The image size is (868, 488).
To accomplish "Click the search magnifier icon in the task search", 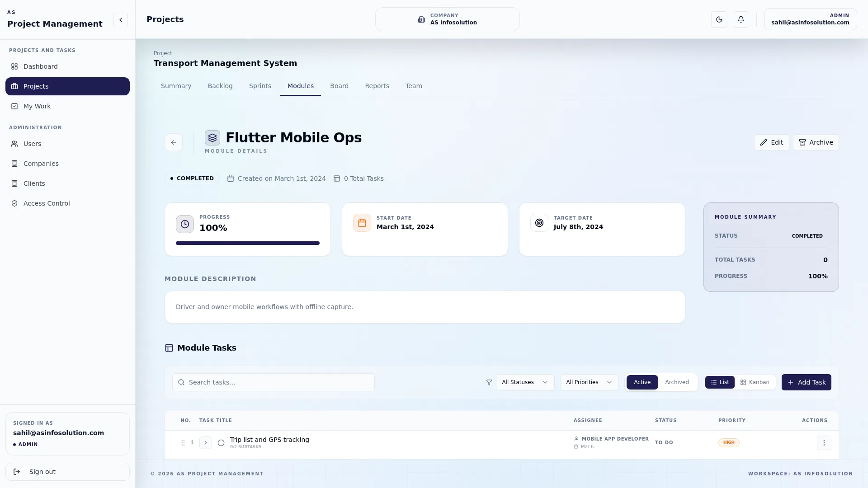I will pyautogui.click(x=181, y=382).
